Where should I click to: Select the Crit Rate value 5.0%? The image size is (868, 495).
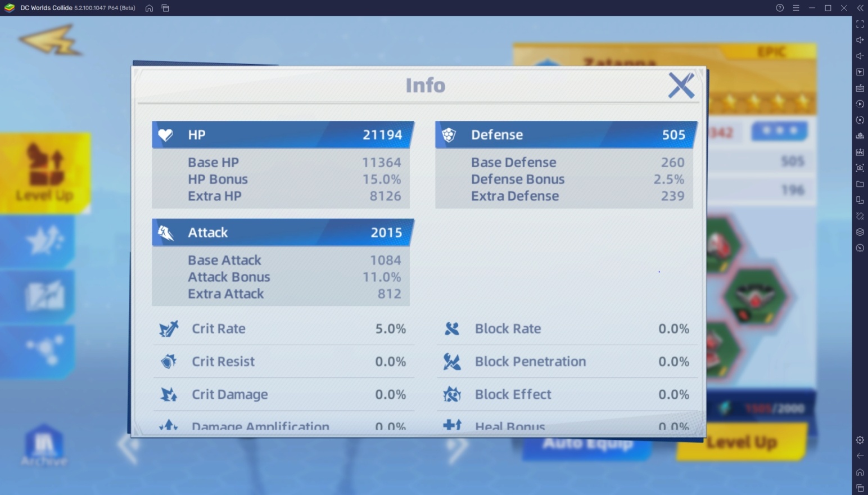(x=391, y=328)
